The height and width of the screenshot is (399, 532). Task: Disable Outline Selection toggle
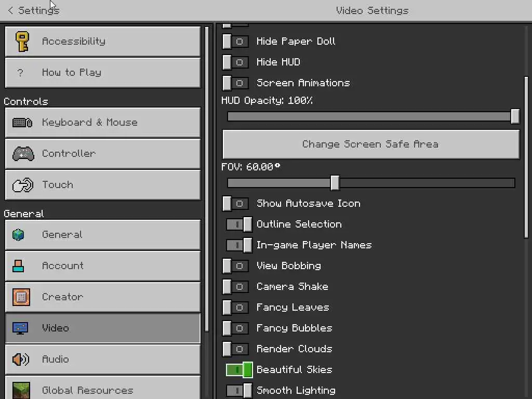click(239, 224)
